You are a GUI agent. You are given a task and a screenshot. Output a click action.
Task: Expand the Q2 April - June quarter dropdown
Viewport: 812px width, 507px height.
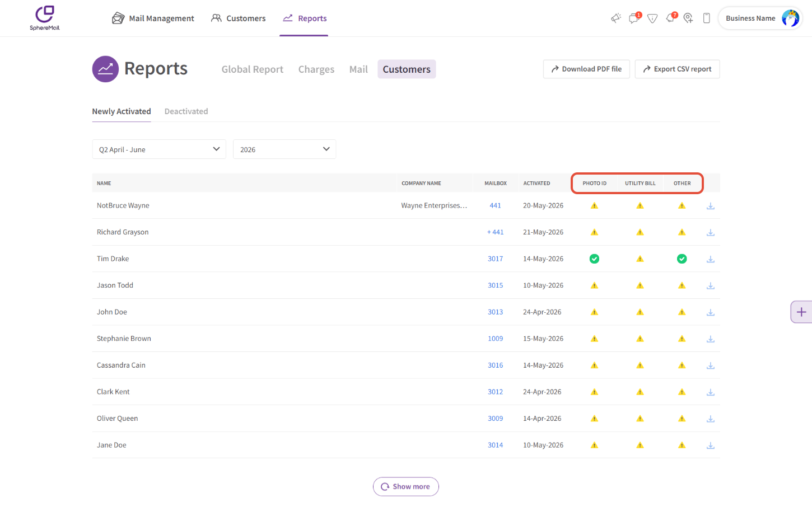click(159, 149)
